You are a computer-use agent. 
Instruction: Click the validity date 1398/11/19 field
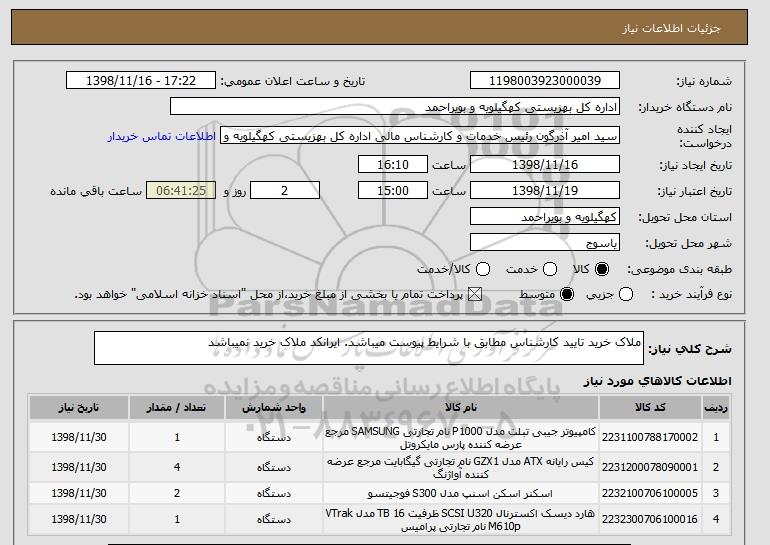545,191
